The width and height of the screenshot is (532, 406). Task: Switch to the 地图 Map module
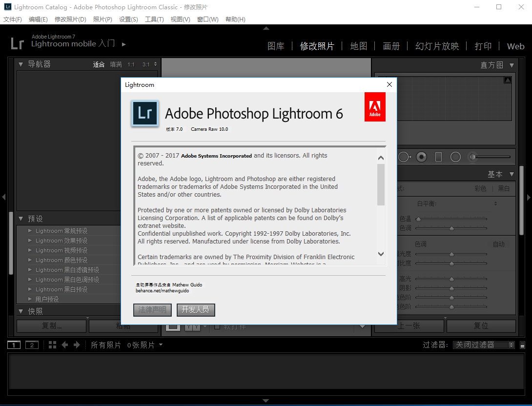(x=359, y=46)
